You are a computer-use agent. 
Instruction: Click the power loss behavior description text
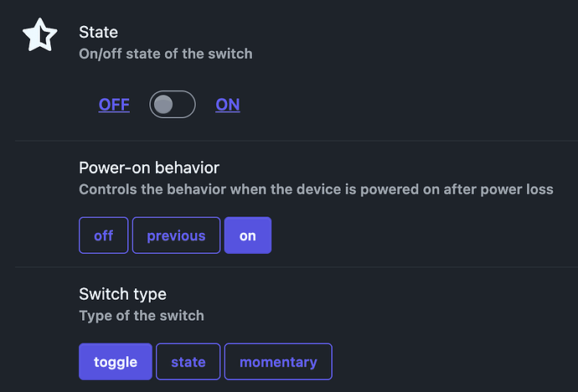pyautogui.click(x=316, y=189)
